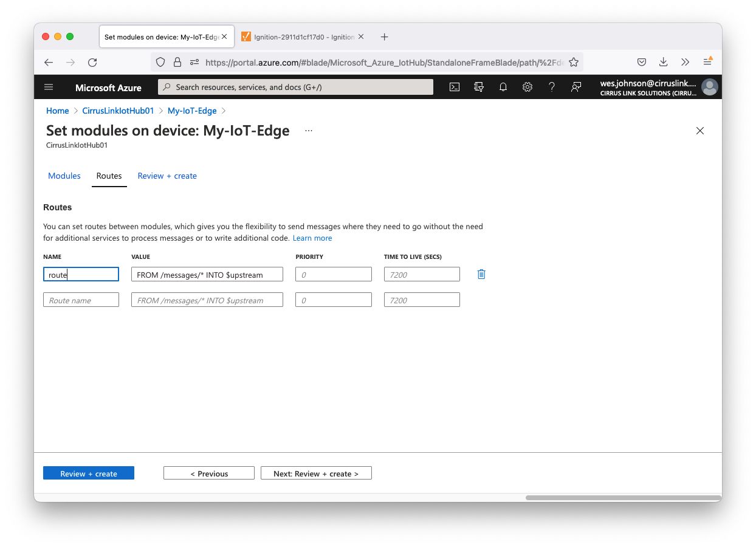Open directories and subscriptions filter icon
This screenshot has height=547, width=756.
tap(479, 87)
